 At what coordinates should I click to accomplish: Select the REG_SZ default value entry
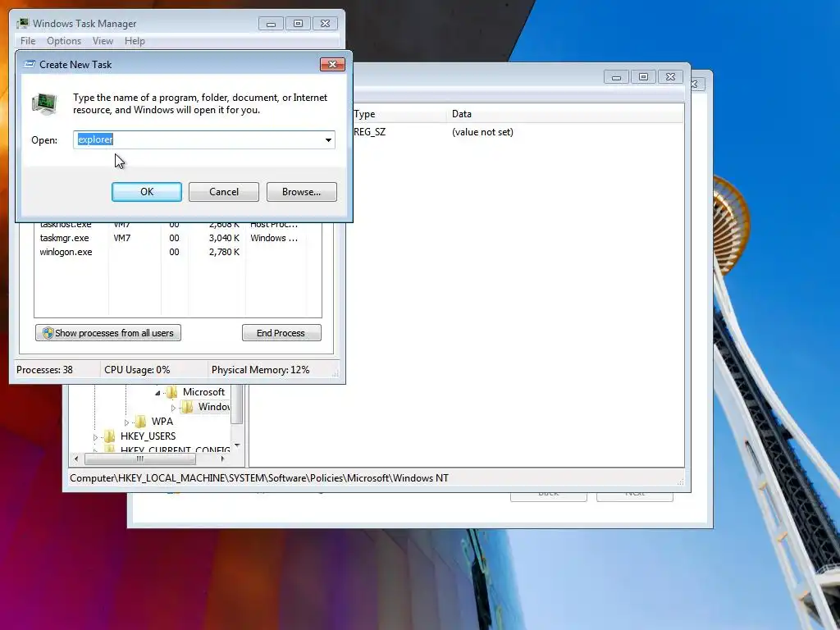click(x=370, y=132)
